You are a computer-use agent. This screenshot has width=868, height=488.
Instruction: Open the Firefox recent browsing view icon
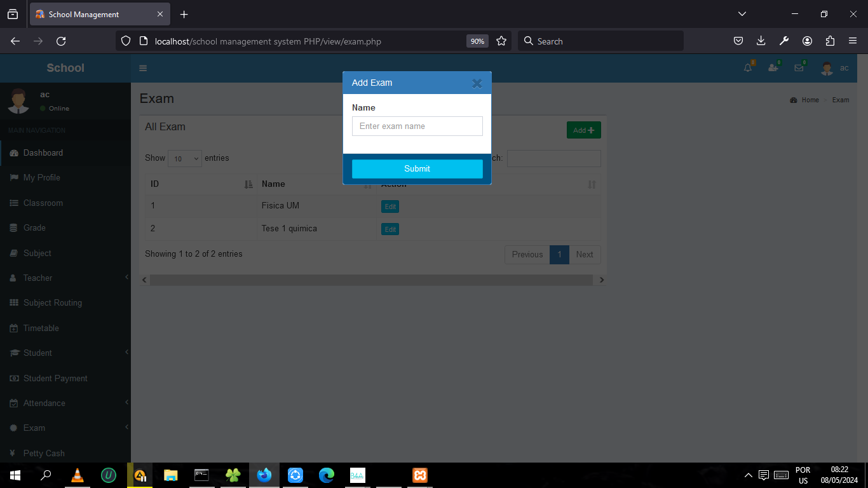[x=13, y=14]
